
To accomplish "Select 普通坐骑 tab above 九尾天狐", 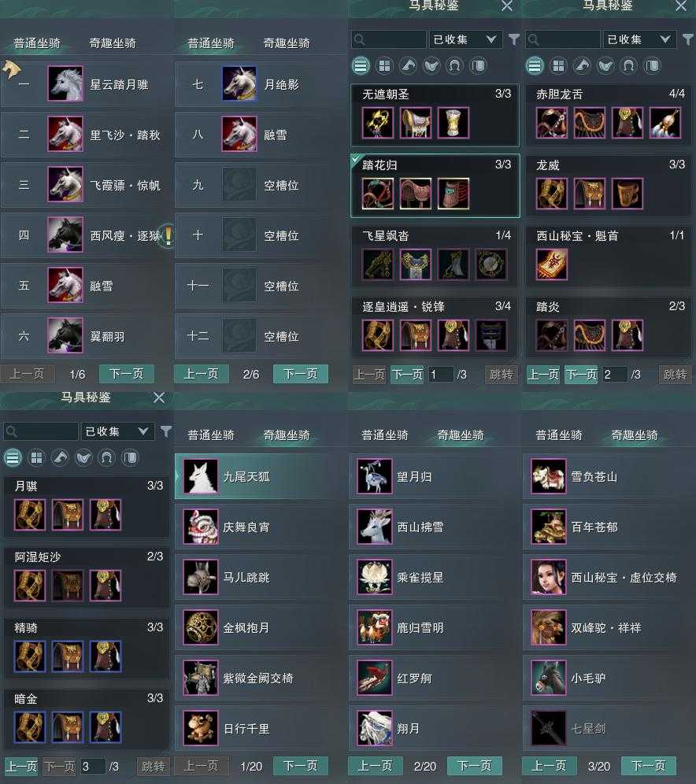I will (210, 435).
